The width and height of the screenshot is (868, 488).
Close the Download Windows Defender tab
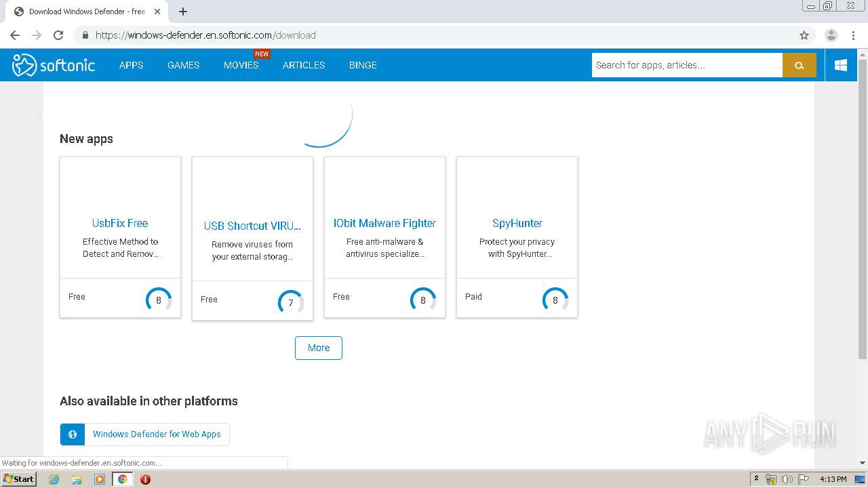click(157, 12)
